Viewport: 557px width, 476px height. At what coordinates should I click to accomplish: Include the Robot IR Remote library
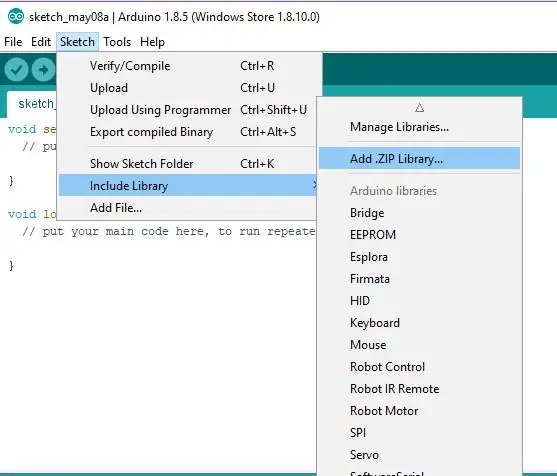point(420,389)
